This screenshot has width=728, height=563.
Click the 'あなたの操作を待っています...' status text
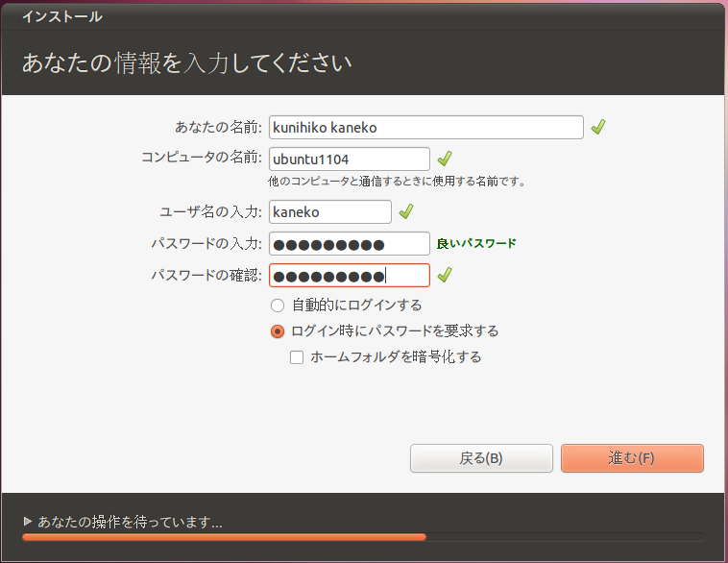[130, 522]
